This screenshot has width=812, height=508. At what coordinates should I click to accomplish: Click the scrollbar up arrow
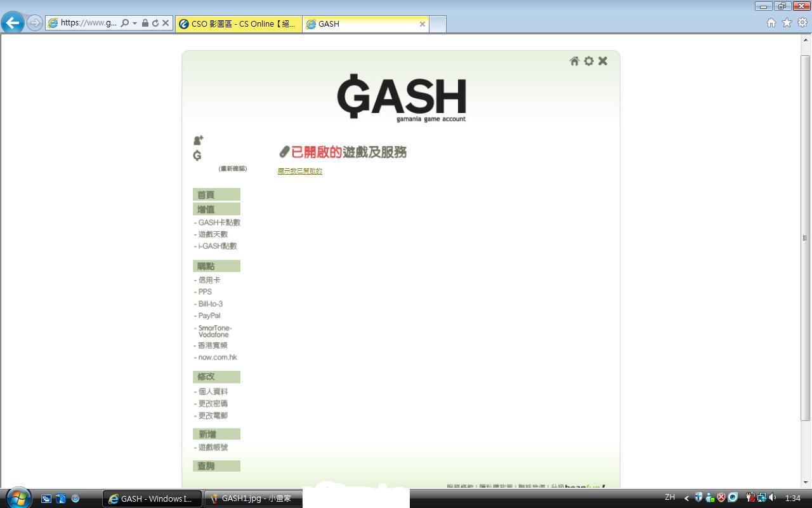click(x=806, y=39)
